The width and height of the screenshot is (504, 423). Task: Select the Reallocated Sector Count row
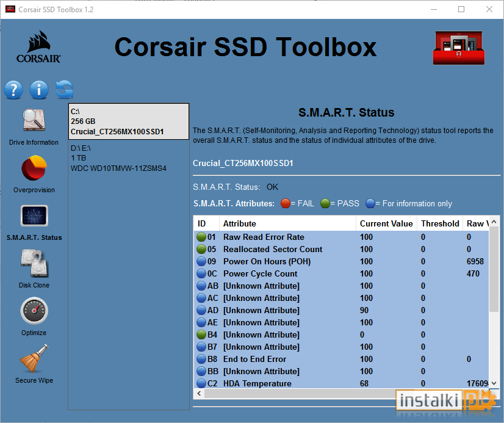coord(341,249)
